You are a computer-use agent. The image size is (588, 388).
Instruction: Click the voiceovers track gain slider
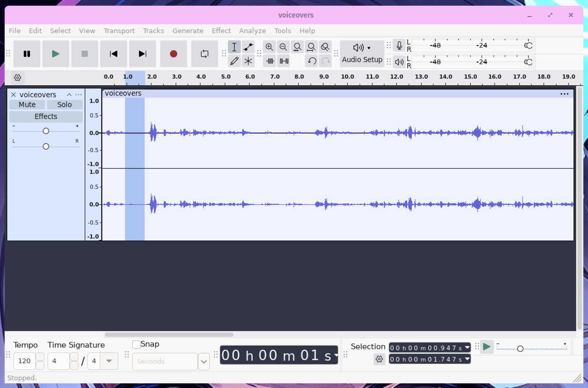tap(46, 131)
